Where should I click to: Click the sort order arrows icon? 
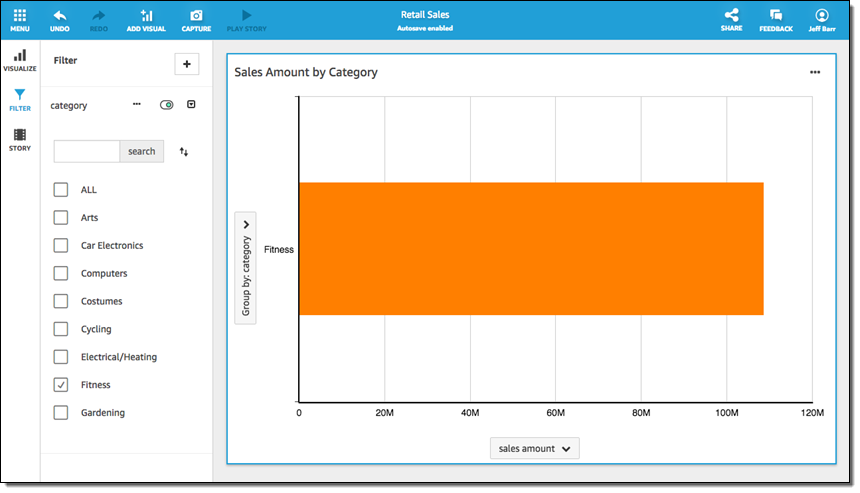click(184, 152)
